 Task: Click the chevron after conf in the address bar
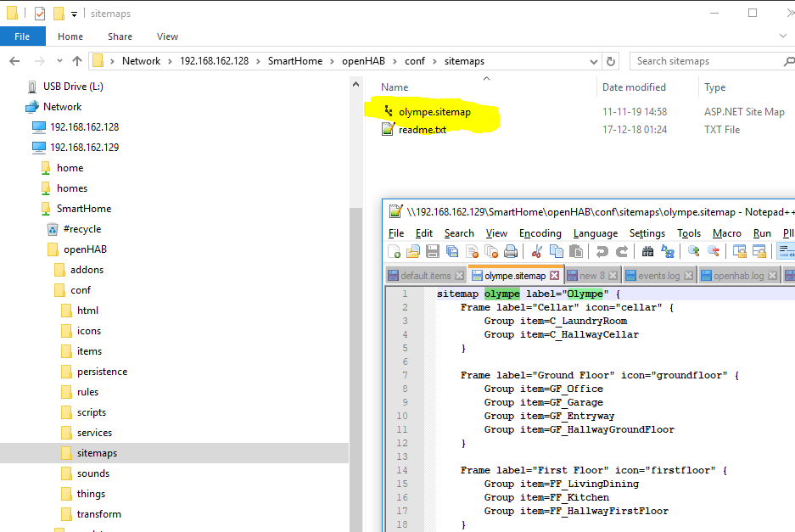pyautogui.click(x=434, y=61)
